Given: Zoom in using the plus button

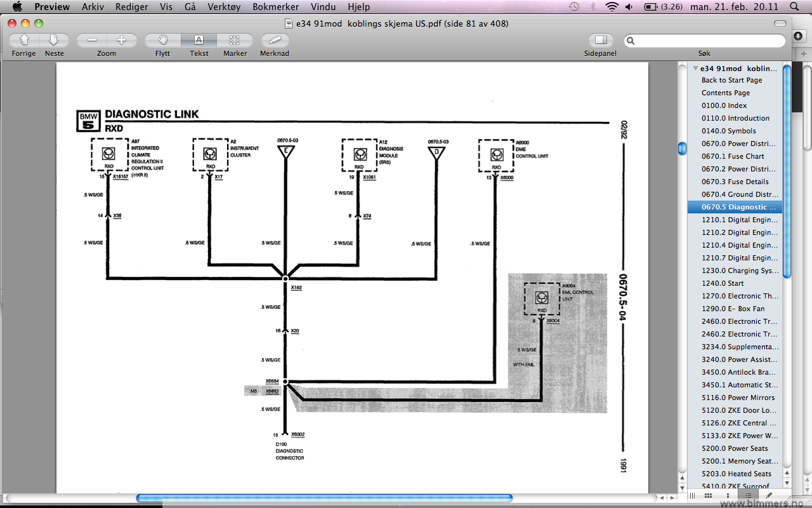Looking at the screenshot, I should click(x=121, y=40).
